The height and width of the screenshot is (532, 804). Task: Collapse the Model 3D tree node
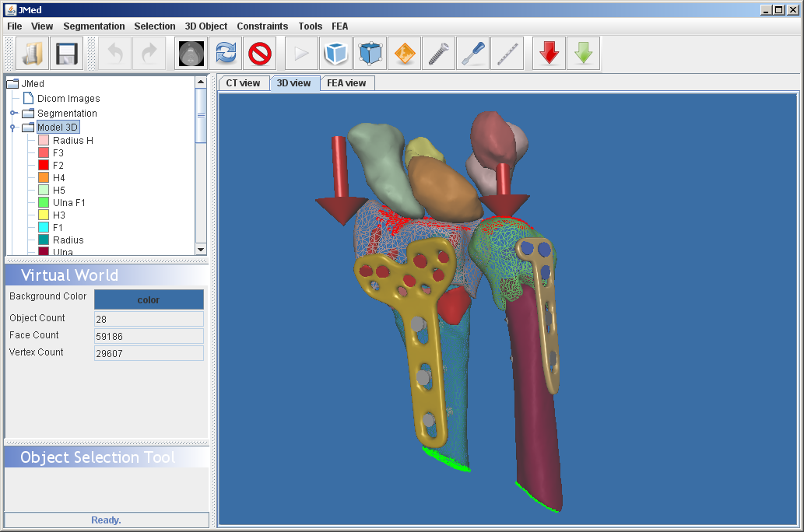[13, 128]
